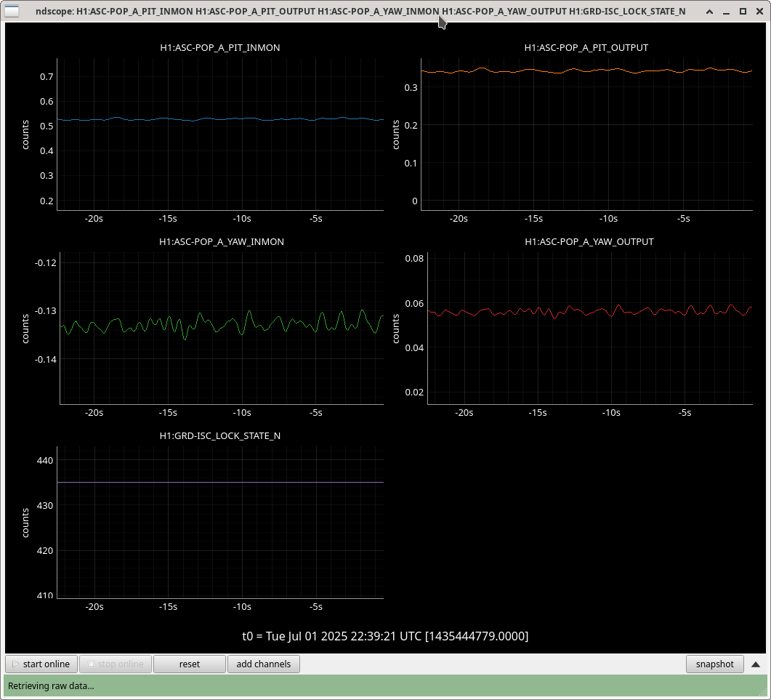Click the 0.2 y-axis tick on PIT_INMON plot
The width and height of the screenshot is (771, 700).
(47, 201)
